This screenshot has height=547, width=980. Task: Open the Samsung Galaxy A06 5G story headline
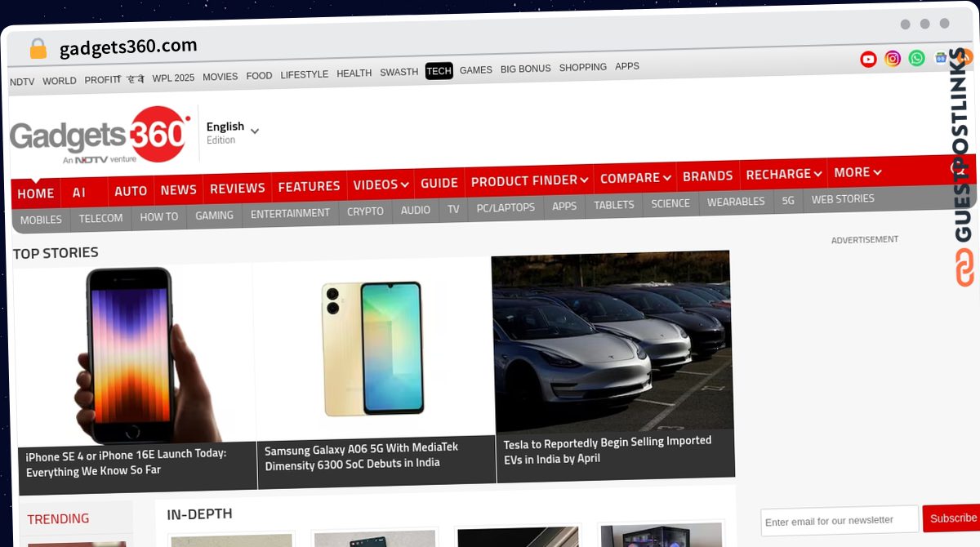click(x=361, y=456)
